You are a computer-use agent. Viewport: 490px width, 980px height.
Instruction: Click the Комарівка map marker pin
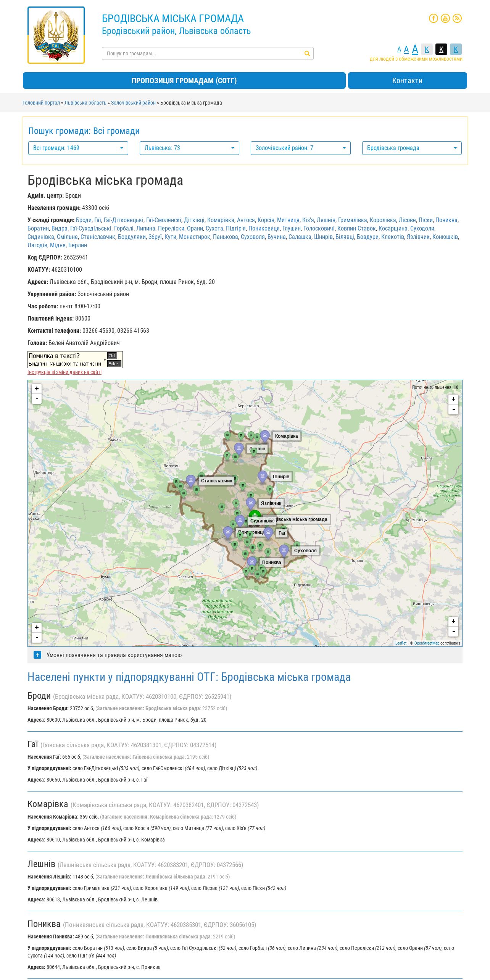pos(265,436)
